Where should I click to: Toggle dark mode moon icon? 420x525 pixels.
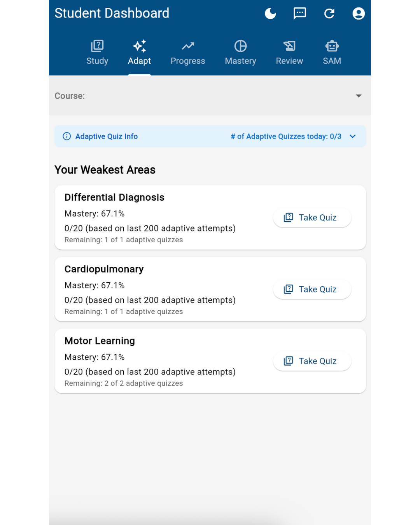pos(270,14)
